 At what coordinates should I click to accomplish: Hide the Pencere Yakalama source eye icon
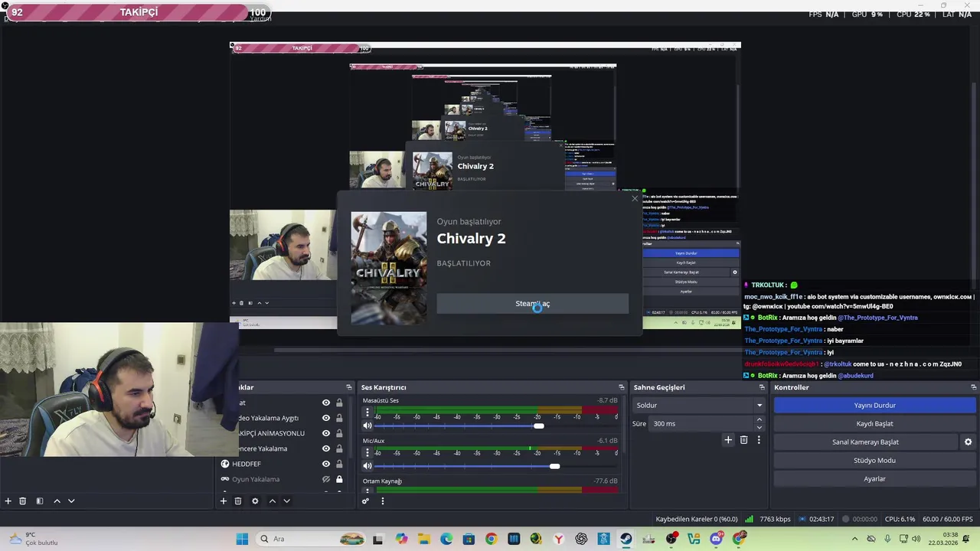coord(326,448)
